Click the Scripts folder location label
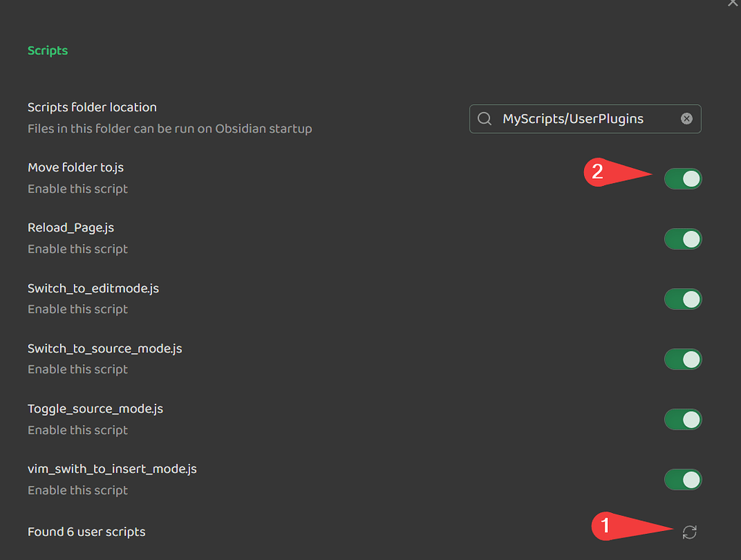741x560 pixels. point(92,107)
